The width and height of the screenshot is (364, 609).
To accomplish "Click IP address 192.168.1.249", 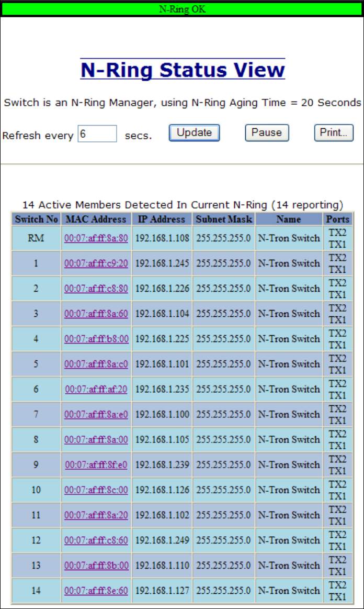I will [x=162, y=540].
